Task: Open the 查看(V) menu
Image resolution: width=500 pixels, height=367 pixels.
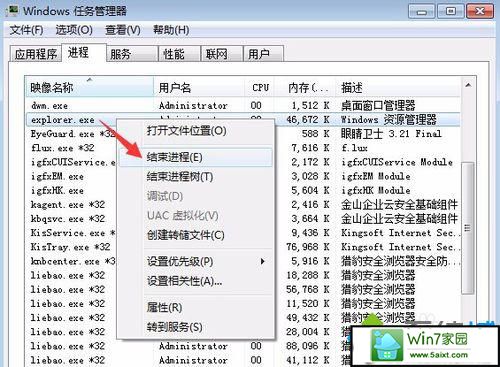Action: pyautogui.click(x=123, y=30)
